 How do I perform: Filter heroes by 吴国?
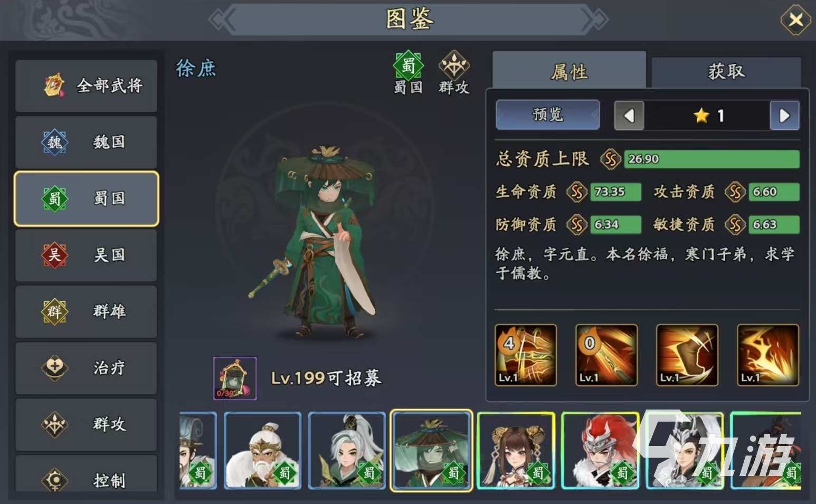[87, 255]
